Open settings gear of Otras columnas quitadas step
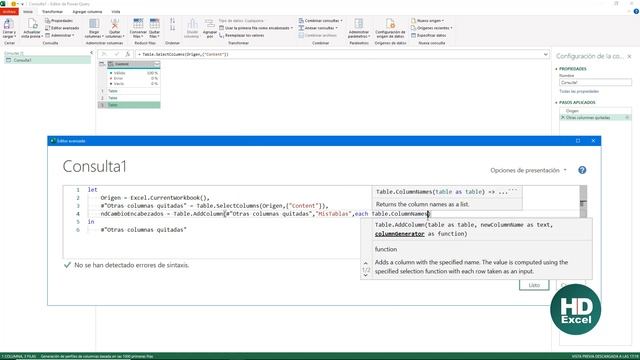640x360 pixels. point(627,118)
